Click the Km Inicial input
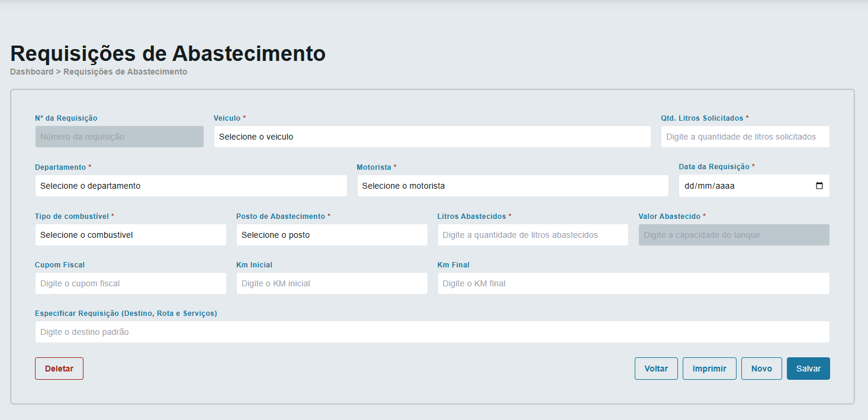 (332, 283)
